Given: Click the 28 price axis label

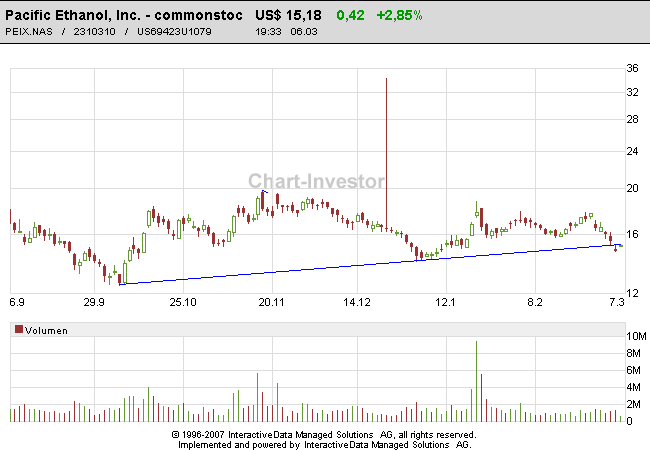Looking at the screenshot, I should [x=633, y=119].
